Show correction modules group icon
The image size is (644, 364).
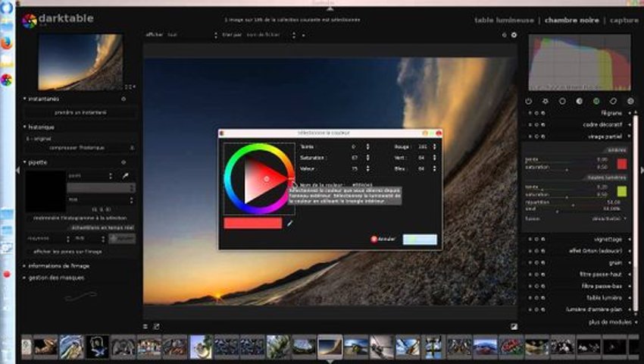click(x=613, y=101)
